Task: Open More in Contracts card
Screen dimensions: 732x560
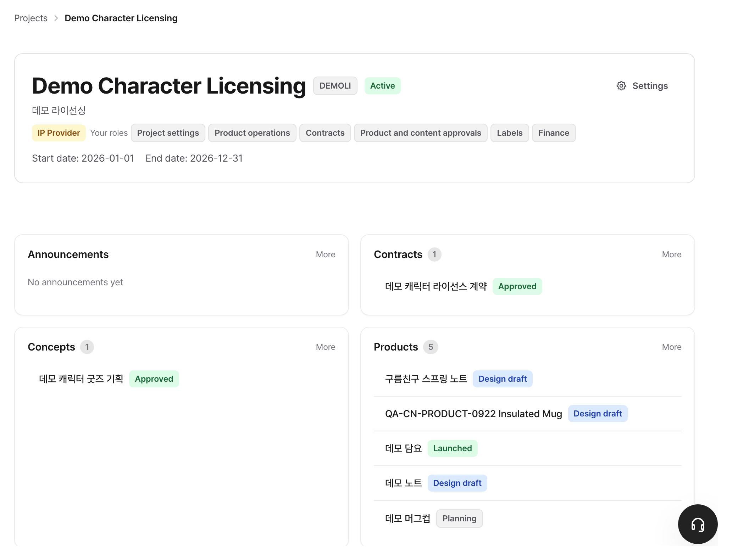Action: tap(672, 254)
